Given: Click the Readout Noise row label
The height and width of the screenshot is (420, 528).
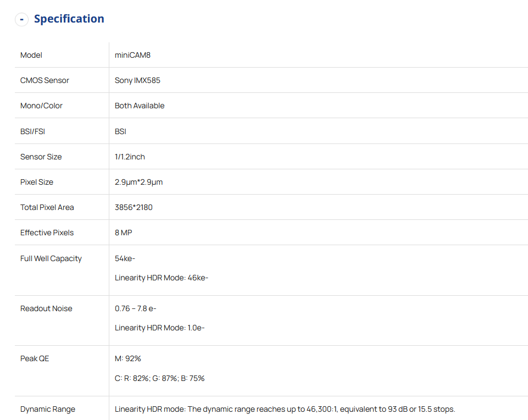Looking at the screenshot, I should [x=46, y=308].
